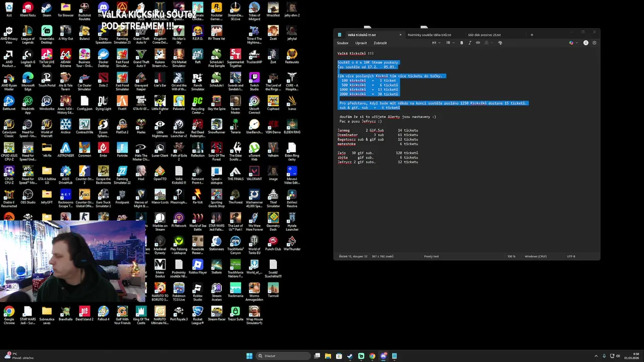
Task: Open OBS Studio desktop shortcut
Action: click(28, 197)
